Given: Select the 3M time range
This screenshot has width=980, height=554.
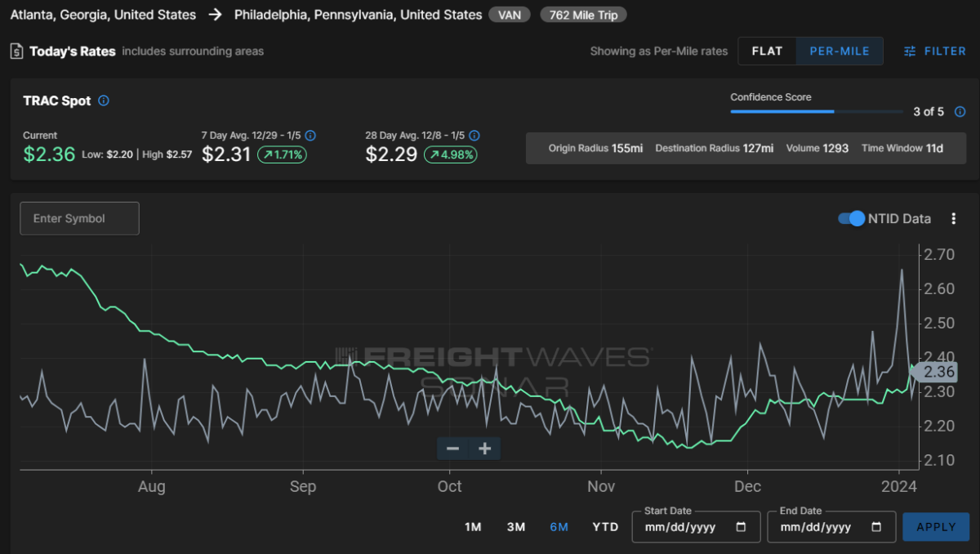Looking at the screenshot, I should (x=516, y=527).
